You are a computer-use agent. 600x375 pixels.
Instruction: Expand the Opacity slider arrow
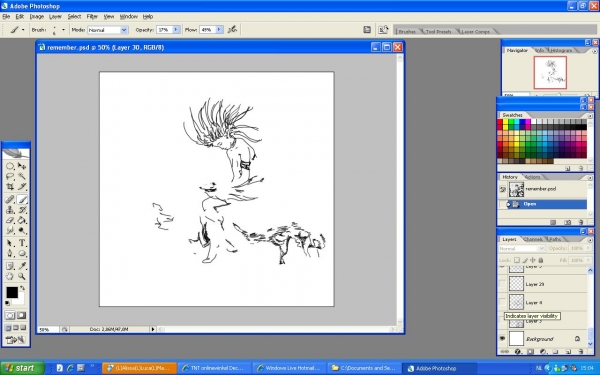tap(176, 29)
